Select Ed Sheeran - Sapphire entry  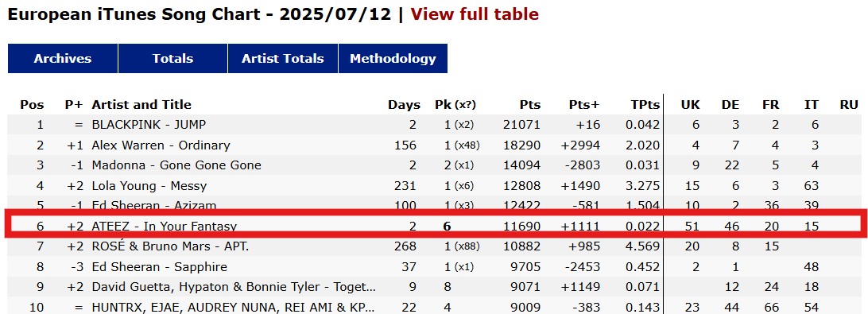160,267
